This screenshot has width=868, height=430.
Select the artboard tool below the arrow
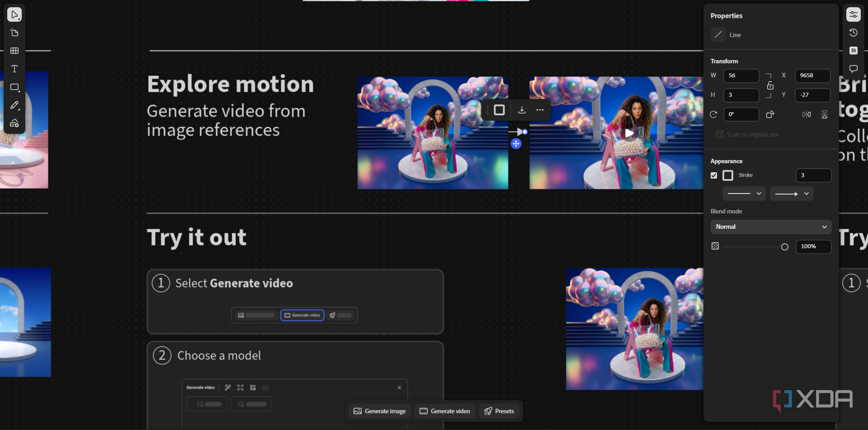click(x=14, y=33)
